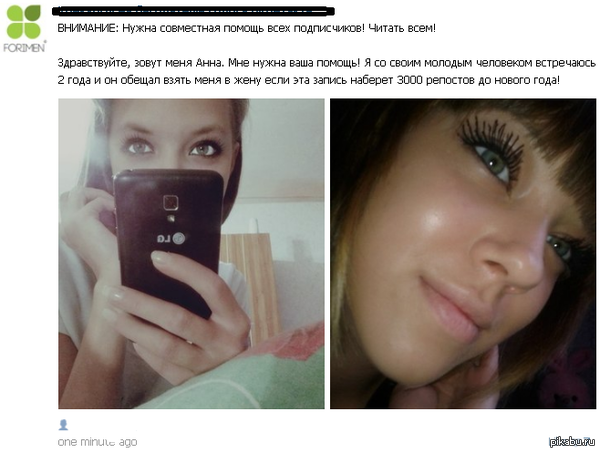
Task: Open the blacked-out group name link
Action: pos(193,11)
